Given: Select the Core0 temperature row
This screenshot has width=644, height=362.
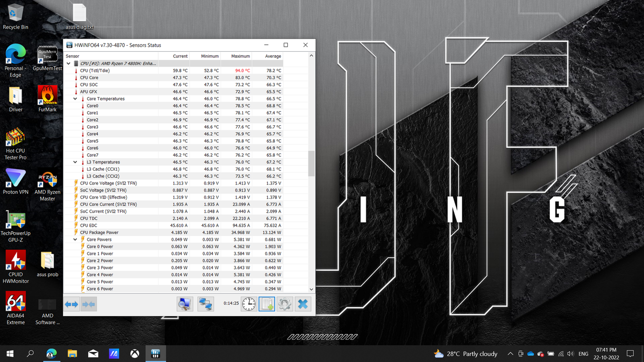Looking at the screenshot, I should 174,106.
